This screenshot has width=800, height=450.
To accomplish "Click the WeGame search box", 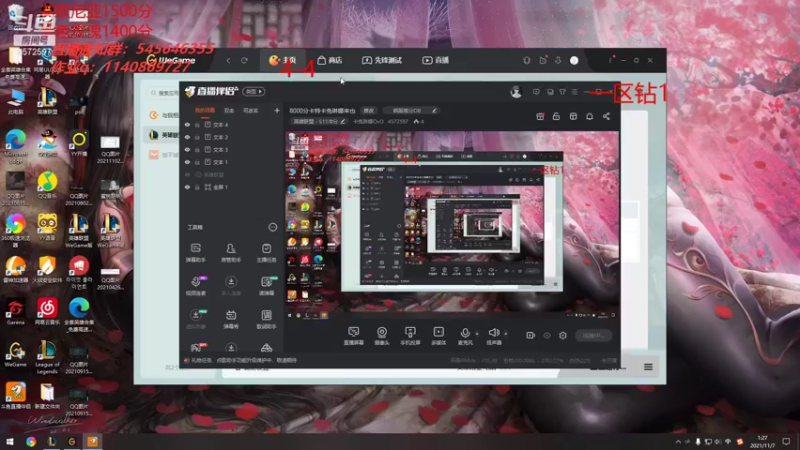I will [163, 93].
